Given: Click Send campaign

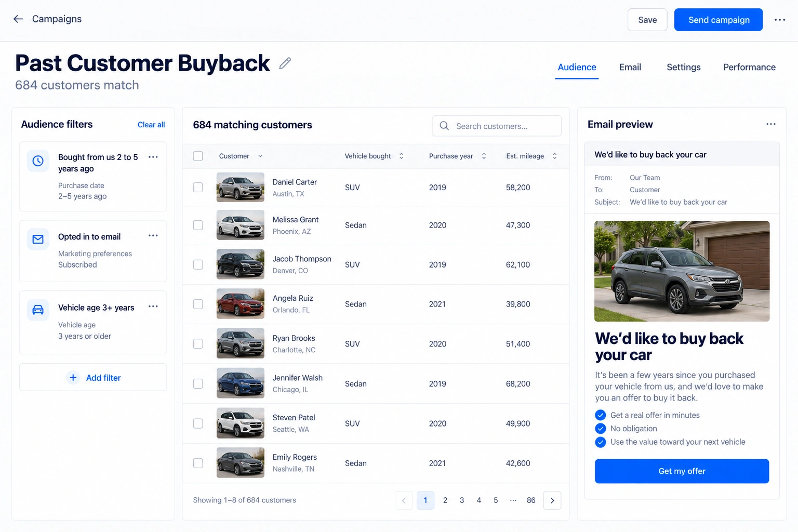Looking at the screenshot, I should click(x=719, y=20).
